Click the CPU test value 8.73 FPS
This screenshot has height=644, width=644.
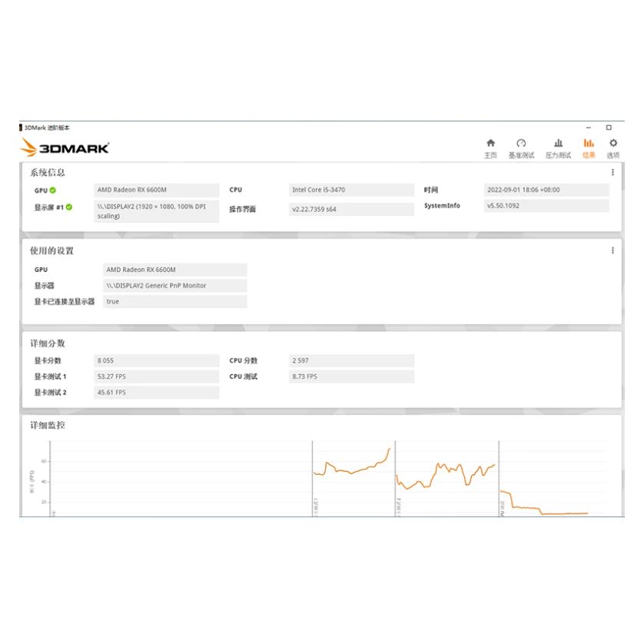pyautogui.click(x=351, y=377)
